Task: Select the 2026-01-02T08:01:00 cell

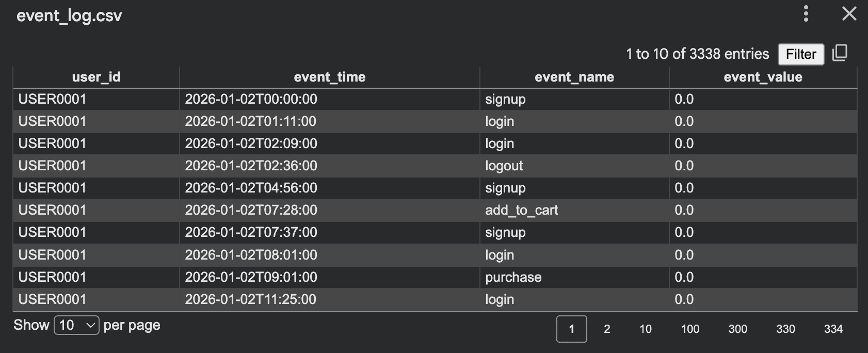Action: click(x=330, y=255)
